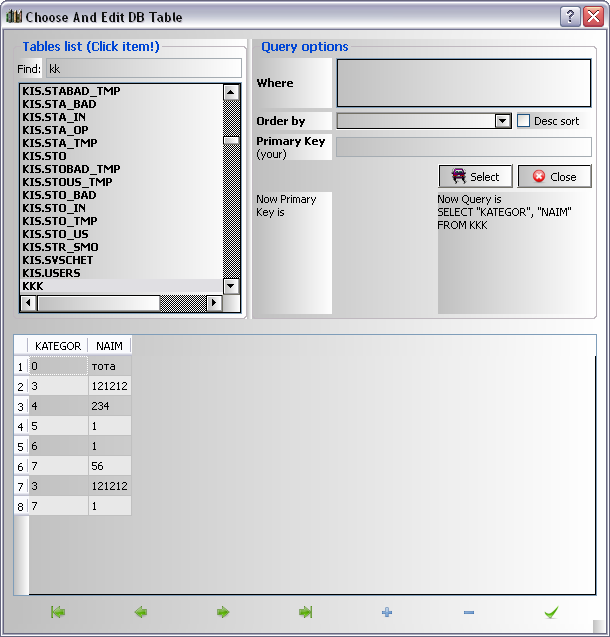Focus the Find text field
610x637 pixels.
coord(144,69)
